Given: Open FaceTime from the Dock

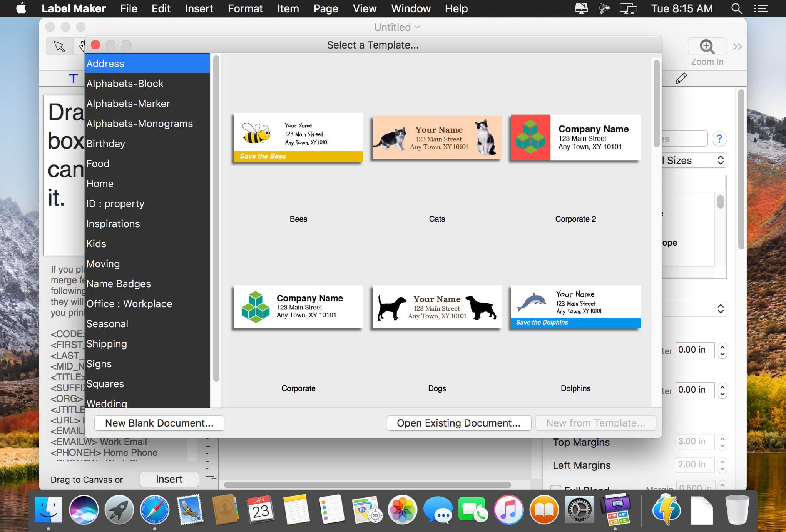Looking at the screenshot, I should (x=473, y=510).
